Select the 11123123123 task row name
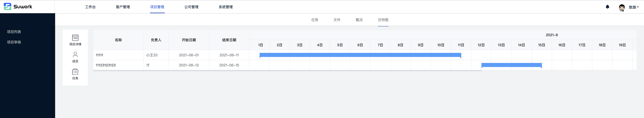 click(x=106, y=65)
